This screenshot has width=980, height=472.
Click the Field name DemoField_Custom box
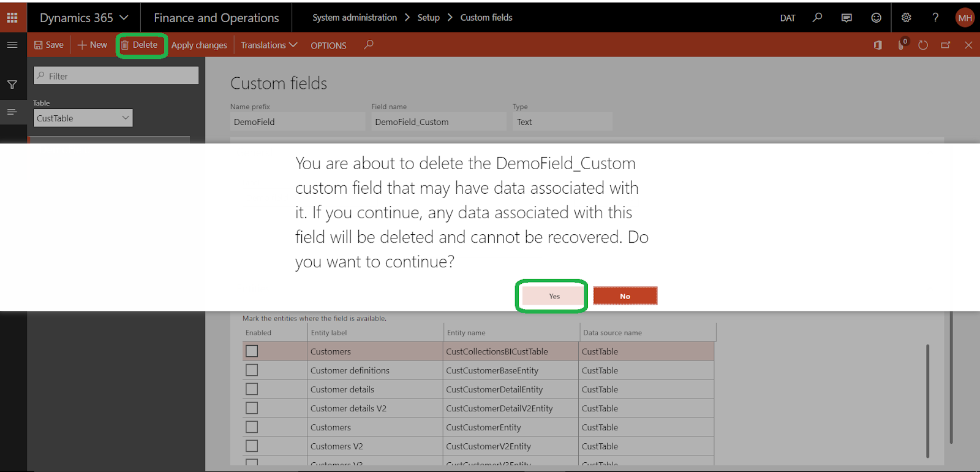[x=439, y=121]
